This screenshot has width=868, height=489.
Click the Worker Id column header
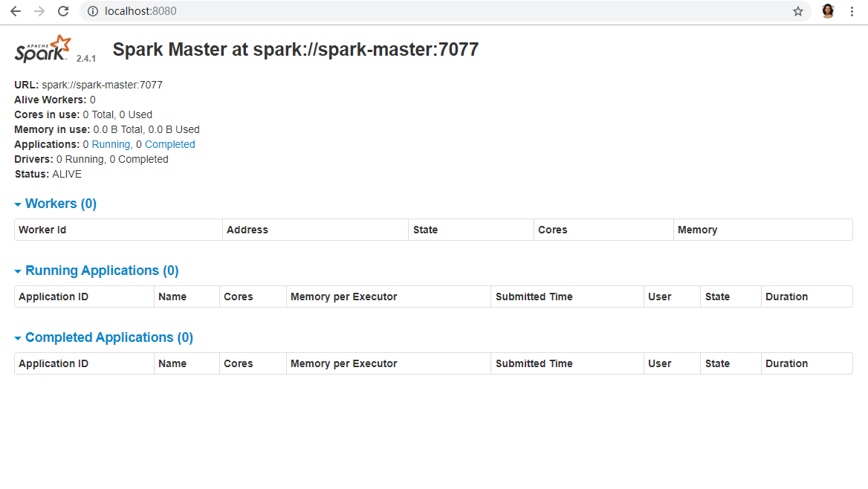pos(42,230)
